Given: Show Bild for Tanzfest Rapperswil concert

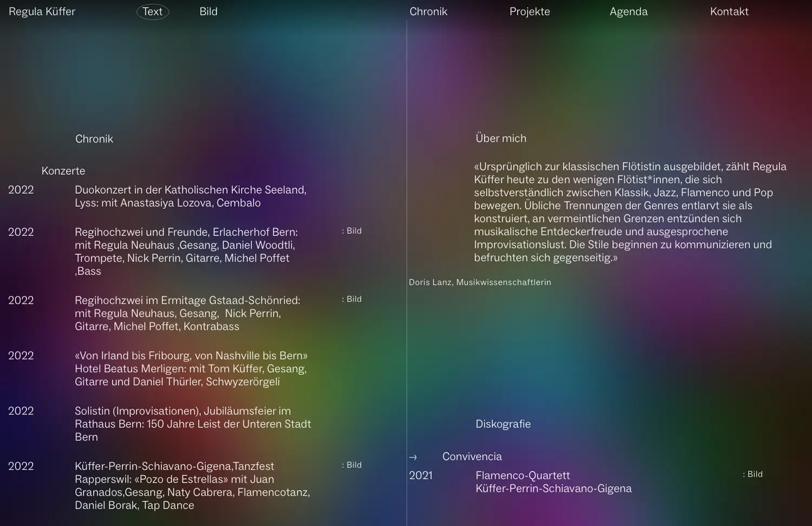Looking at the screenshot, I should (352, 465).
